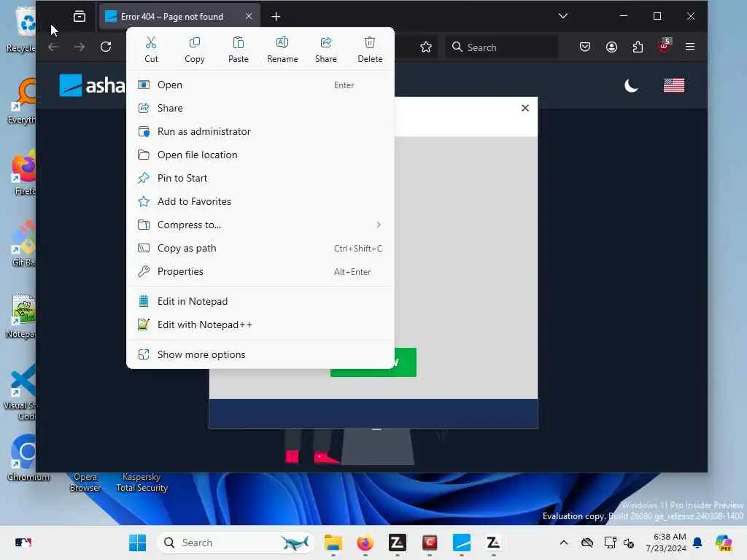Choose Open from the context menu

point(260,85)
